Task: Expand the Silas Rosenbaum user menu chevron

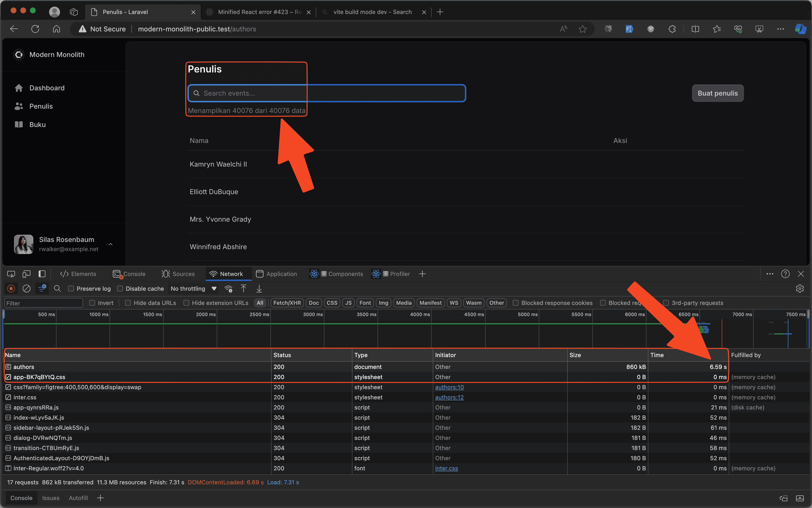Action: [111, 244]
